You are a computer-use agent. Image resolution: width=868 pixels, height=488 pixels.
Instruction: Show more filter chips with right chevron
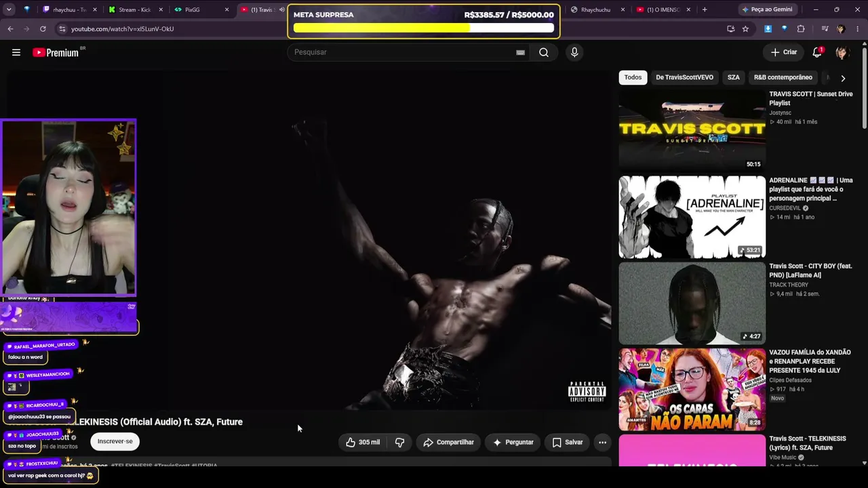pyautogui.click(x=843, y=78)
